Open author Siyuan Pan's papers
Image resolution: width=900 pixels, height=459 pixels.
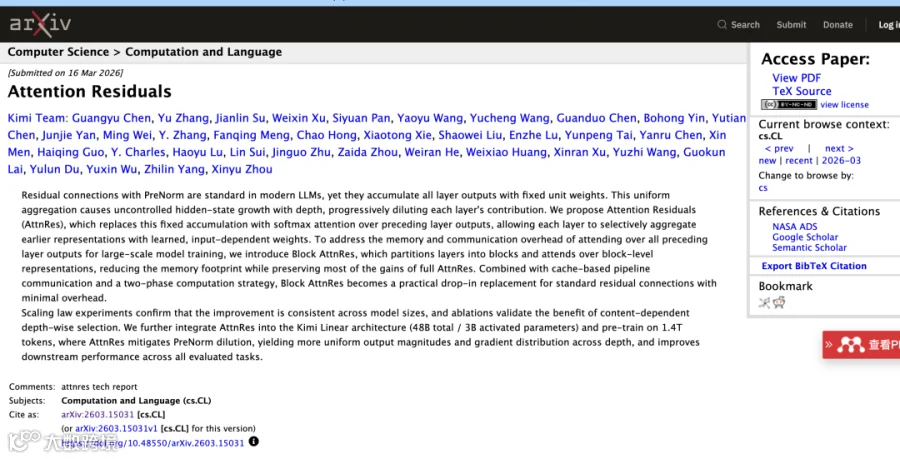(x=361, y=118)
